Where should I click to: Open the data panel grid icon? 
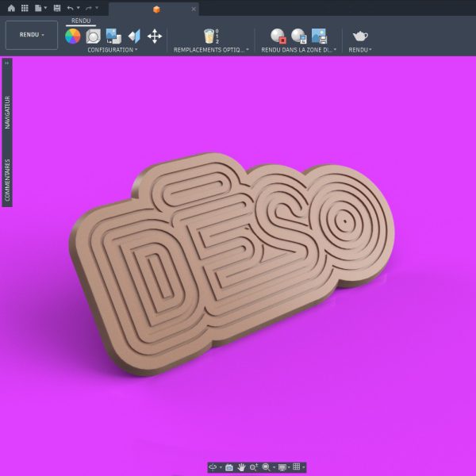coord(25,8)
